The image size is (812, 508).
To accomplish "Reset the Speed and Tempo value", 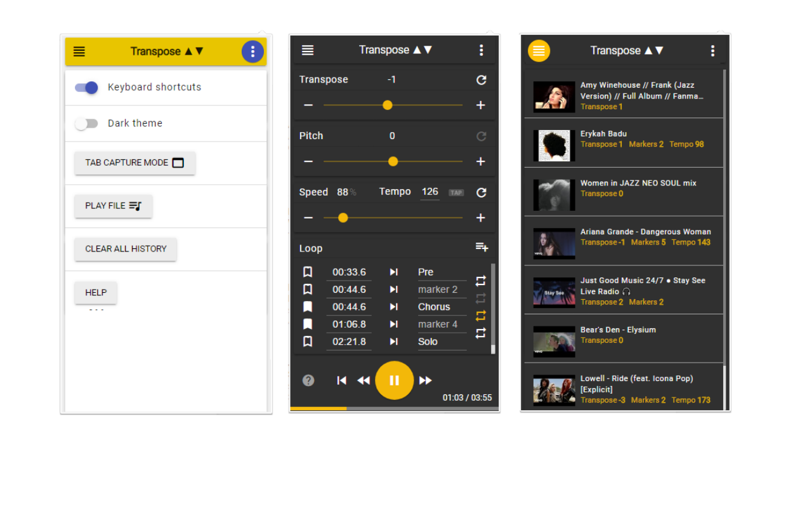I will pos(481,192).
